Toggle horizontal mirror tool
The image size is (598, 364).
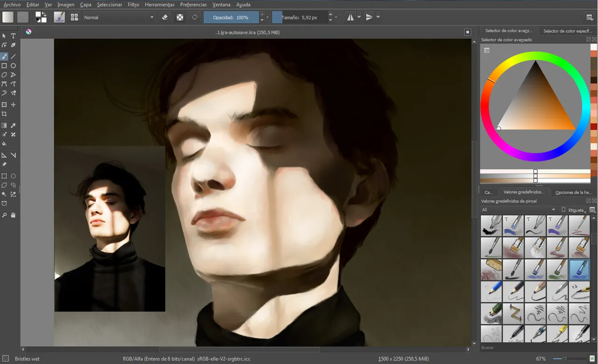[x=350, y=17]
